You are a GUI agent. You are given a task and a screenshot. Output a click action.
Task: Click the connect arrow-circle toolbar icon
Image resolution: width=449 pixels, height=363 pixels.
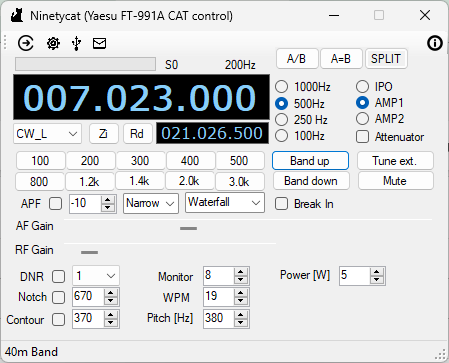(26, 43)
